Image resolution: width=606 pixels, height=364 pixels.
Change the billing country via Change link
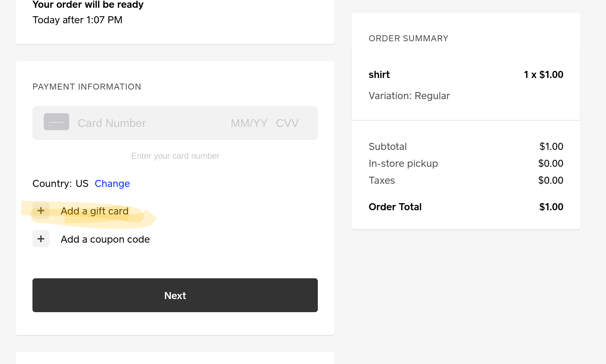[112, 184]
